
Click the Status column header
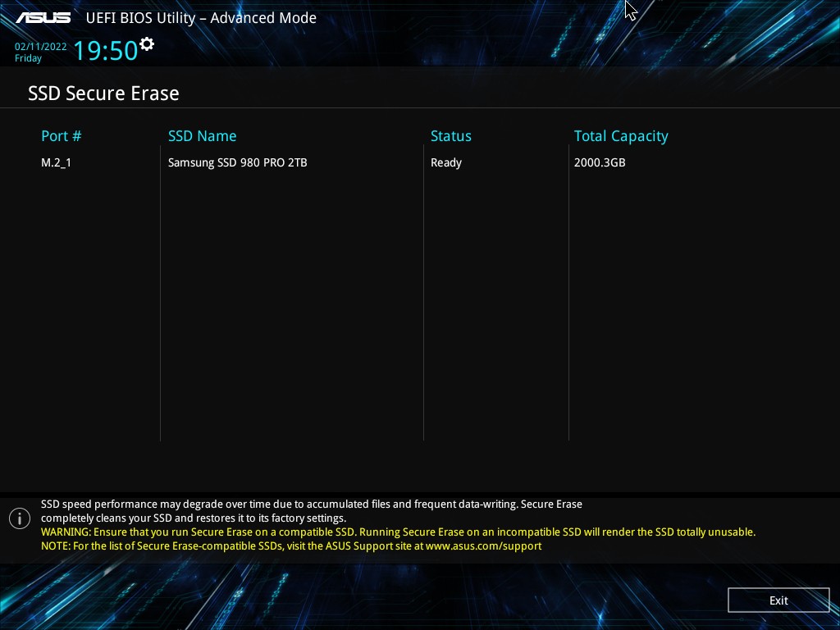[450, 136]
